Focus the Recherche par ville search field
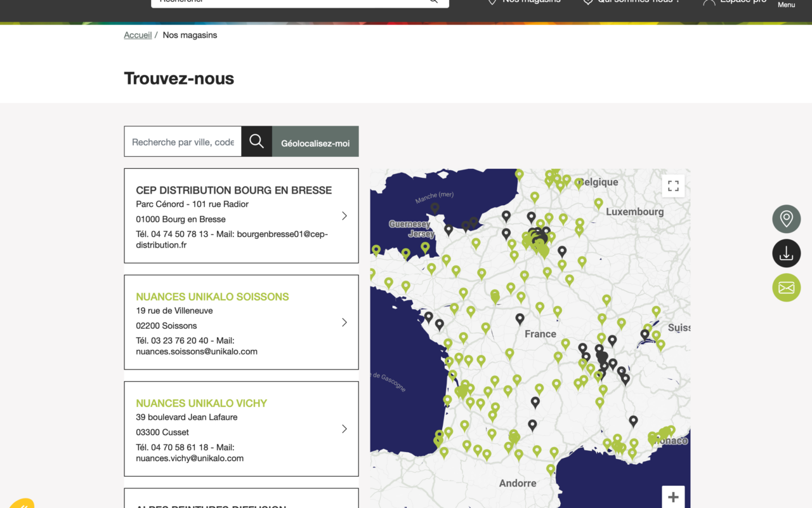812x508 pixels. [x=183, y=141]
